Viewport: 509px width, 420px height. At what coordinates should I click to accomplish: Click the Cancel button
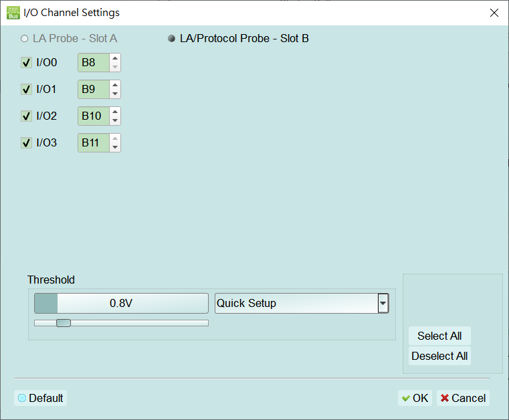[x=464, y=398]
